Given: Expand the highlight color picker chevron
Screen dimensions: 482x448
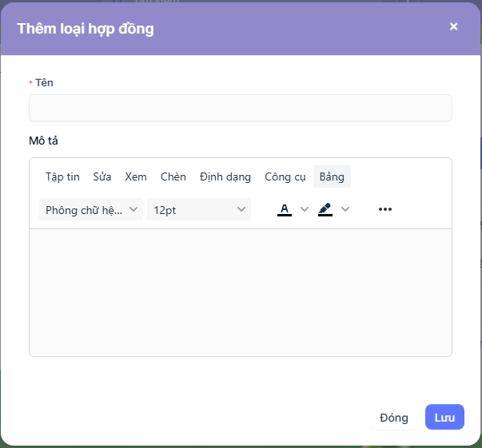Looking at the screenshot, I should [345, 209].
